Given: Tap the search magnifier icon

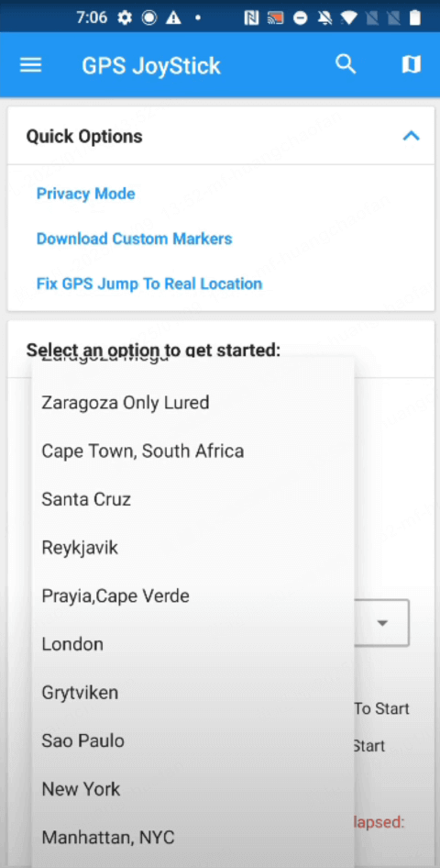Looking at the screenshot, I should pyautogui.click(x=346, y=64).
